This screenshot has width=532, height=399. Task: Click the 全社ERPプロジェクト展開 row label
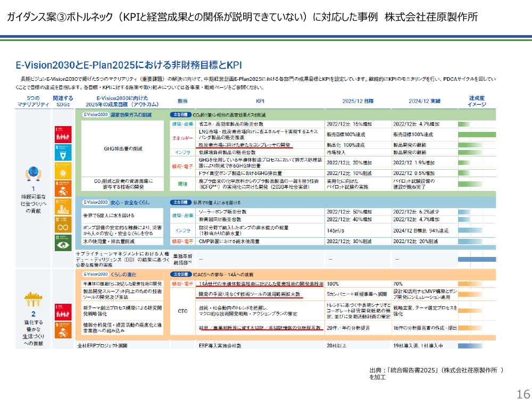point(103,346)
